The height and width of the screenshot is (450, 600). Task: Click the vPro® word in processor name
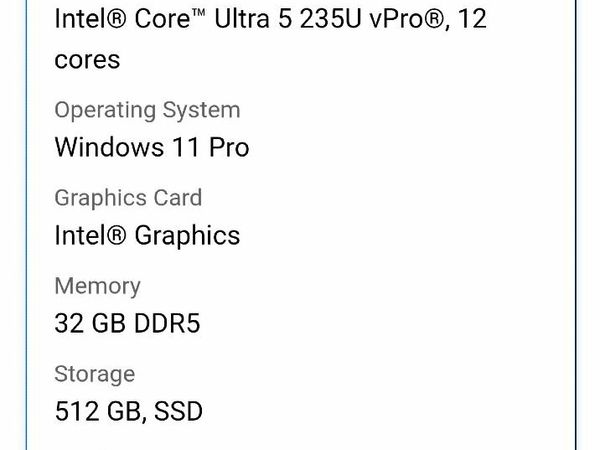tap(400, 18)
